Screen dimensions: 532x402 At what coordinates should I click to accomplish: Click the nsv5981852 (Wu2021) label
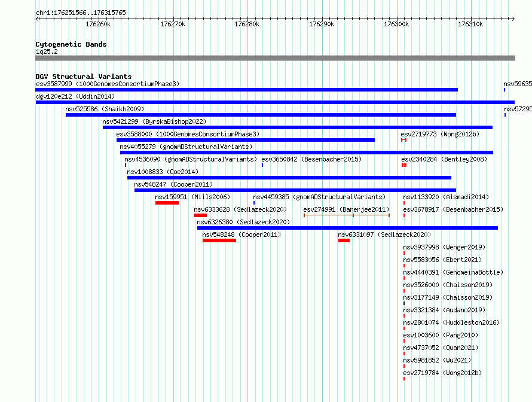(437, 360)
